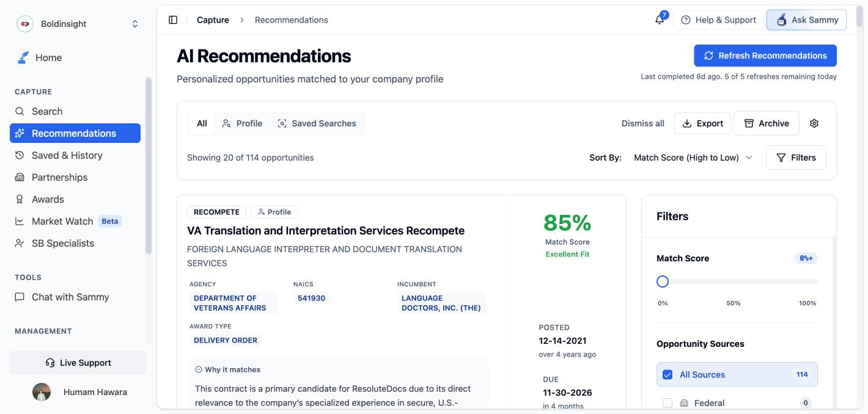Viewport: 868px width, 414px height.
Task: Click the Archive box icon
Action: (x=749, y=123)
